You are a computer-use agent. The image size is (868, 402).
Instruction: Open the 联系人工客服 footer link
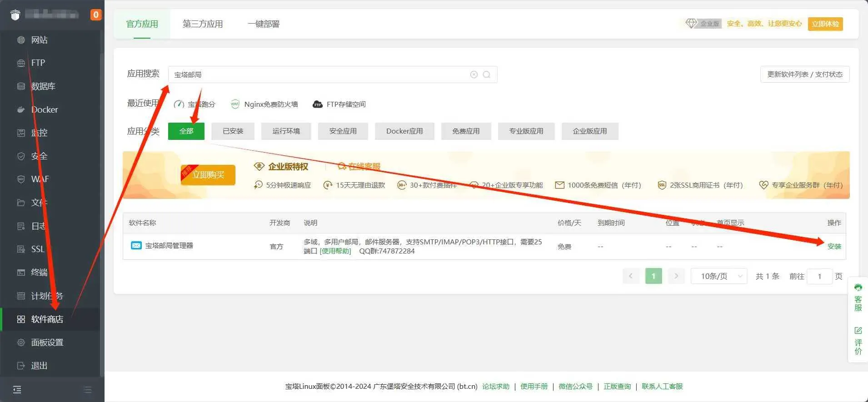tap(662, 386)
